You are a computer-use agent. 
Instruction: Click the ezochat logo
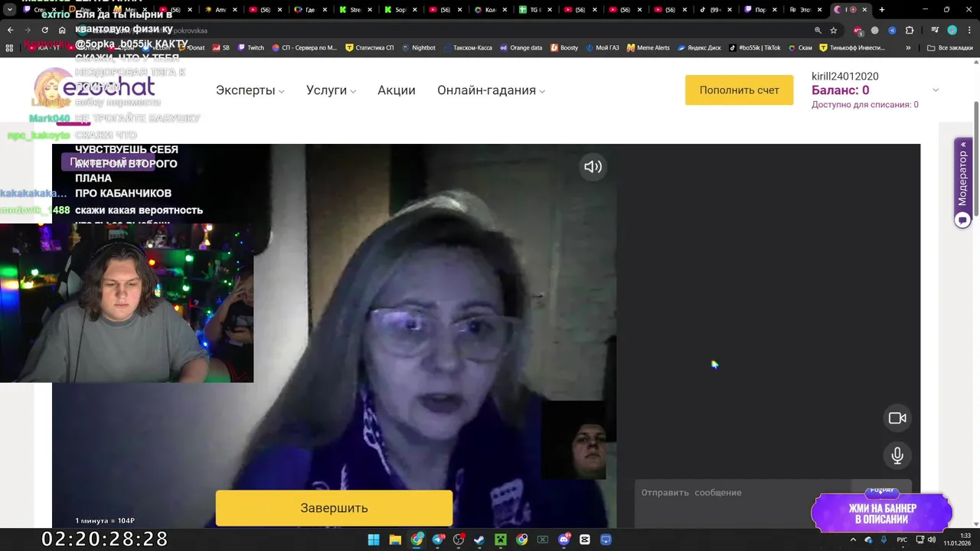click(x=95, y=88)
